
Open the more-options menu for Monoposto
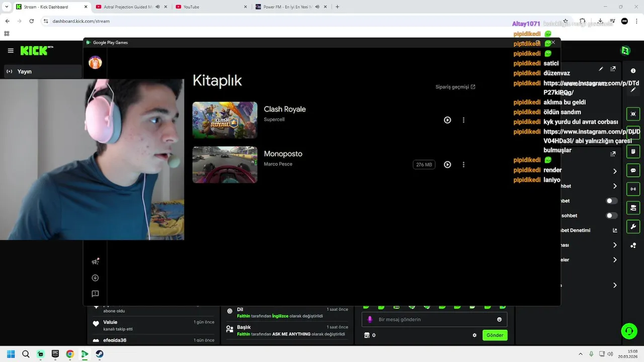click(463, 164)
